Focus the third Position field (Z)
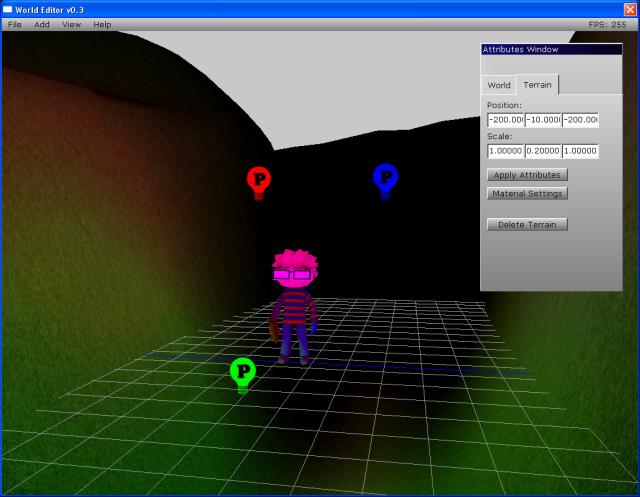The width and height of the screenshot is (640, 497). click(580, 120)
